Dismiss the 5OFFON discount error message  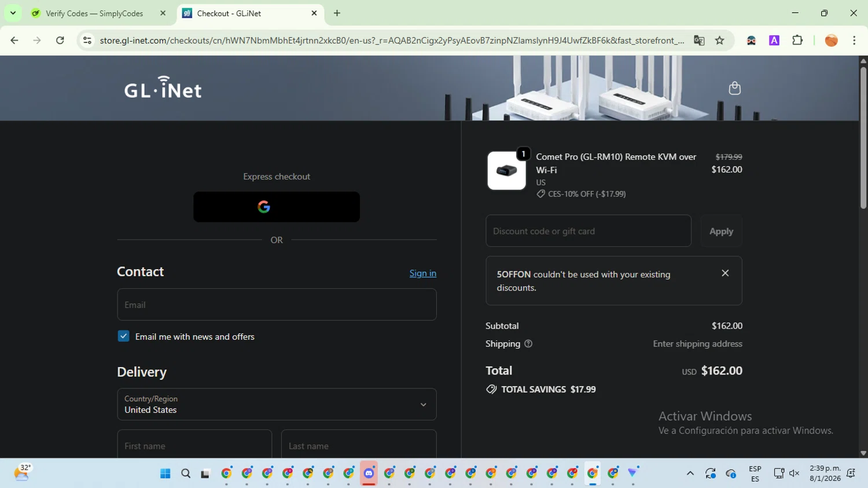click(x=725, y=273)
